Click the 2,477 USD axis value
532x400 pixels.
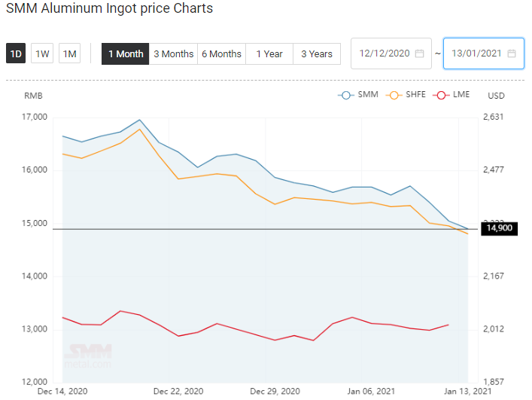tap(494, 169)
